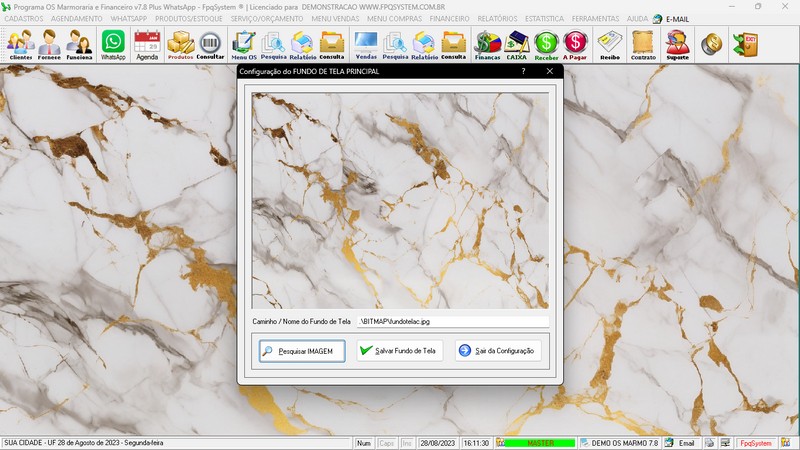Click Relatório printer icon left of Finanças group
The height and width of the screenshot is (450, 800).
(x=424, y=45)
